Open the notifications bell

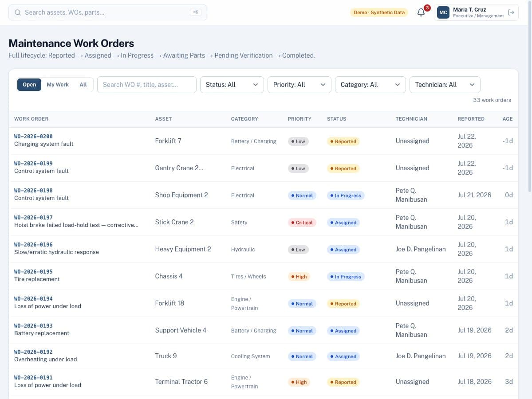(x=421, y=12)
